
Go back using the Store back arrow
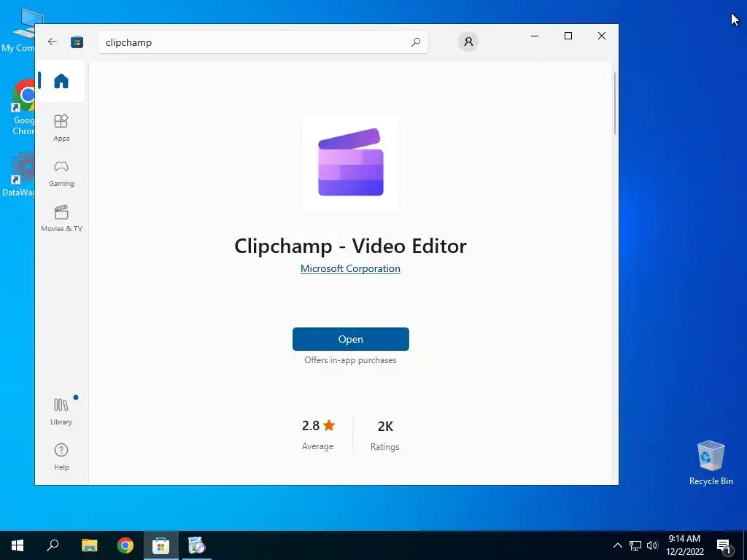(x=53, y=42)
